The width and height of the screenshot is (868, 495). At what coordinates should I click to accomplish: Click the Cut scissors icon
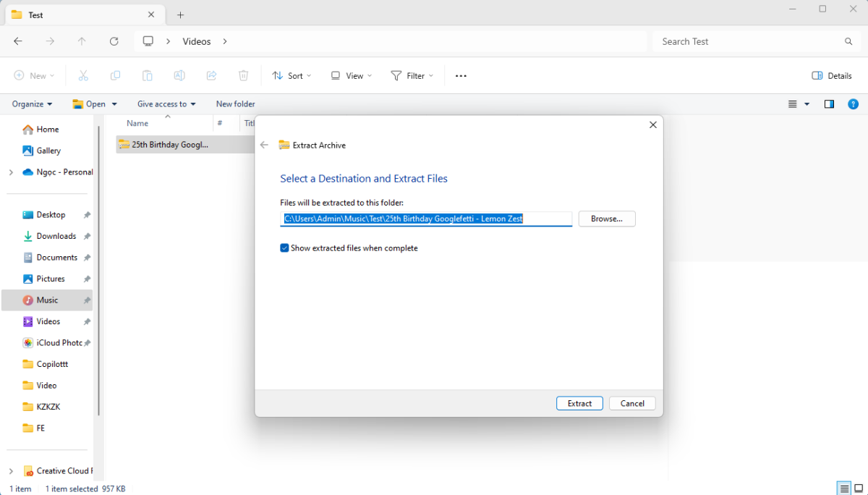click(83, 75)
